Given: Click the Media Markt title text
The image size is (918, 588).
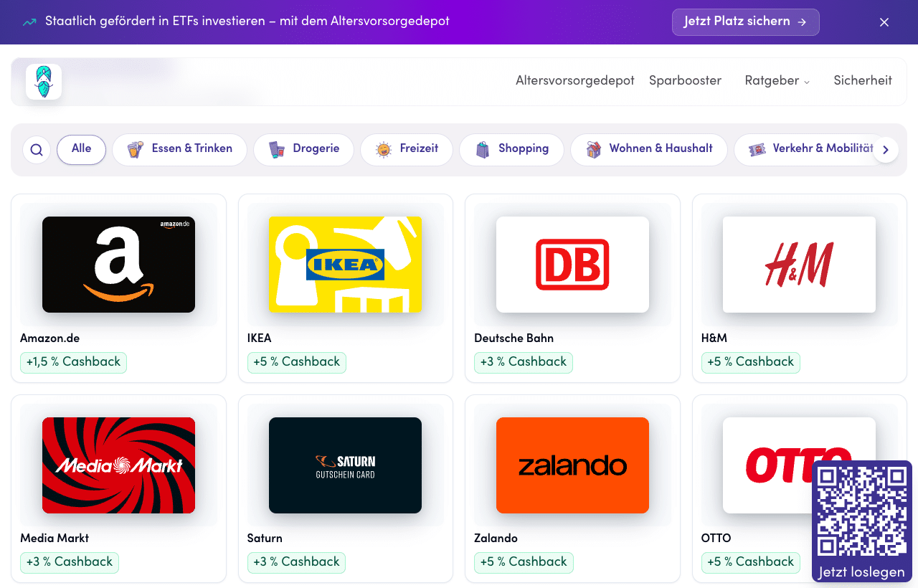Looking at the screenshot, I should coord(55,539).
